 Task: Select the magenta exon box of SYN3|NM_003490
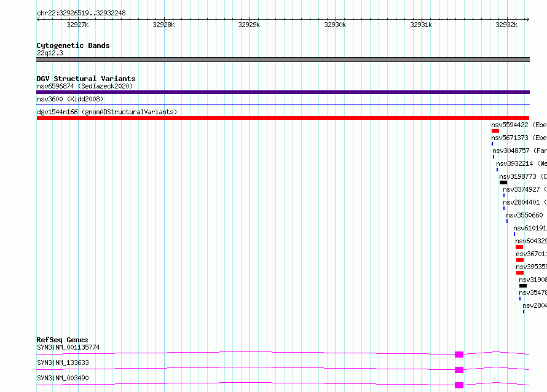tap(459, 385)
